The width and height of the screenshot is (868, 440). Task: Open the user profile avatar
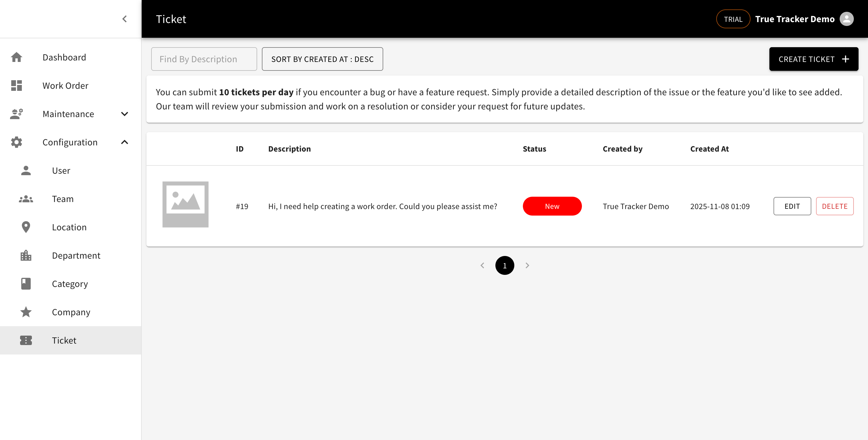coord(846,19)
